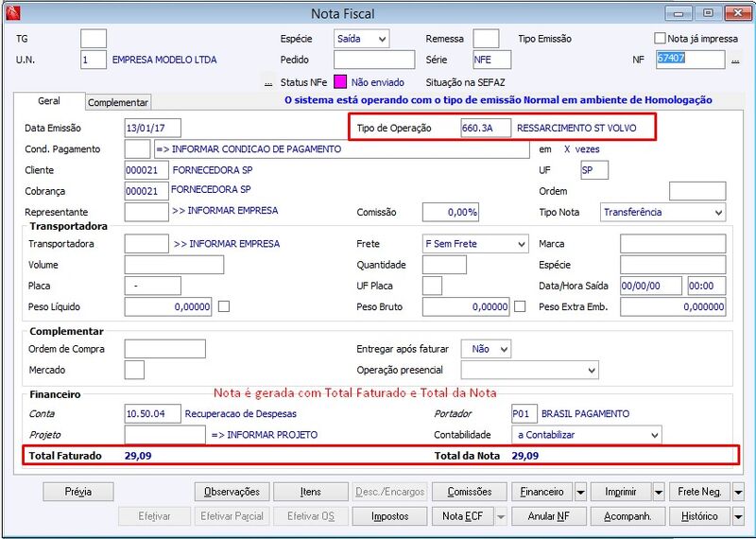Toggle the checkbox beside Peso Bruto
This screenshot has height=539, width=756.
(x=520, y=306)
